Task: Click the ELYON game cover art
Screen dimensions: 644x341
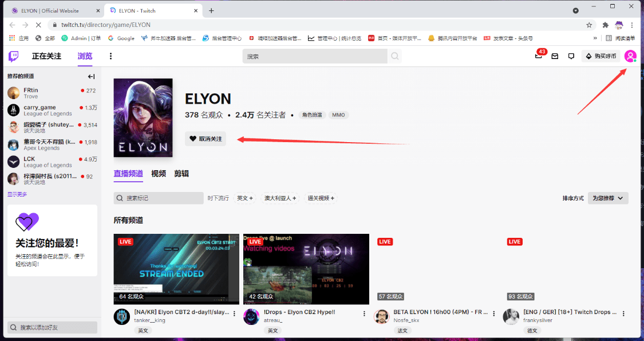Action: (143, 117)
